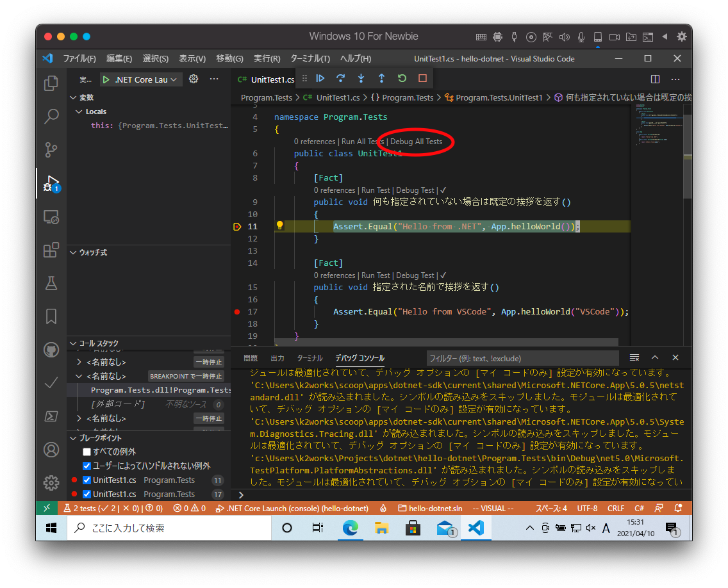
Task: Start debugging with green play button
Action: [x=106, y=79]
